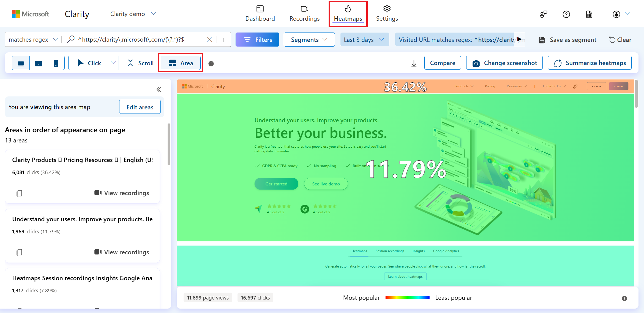View recordings for the 1,969 clicks area
This screenshot has height=313, width=644.
click(122, 252)
